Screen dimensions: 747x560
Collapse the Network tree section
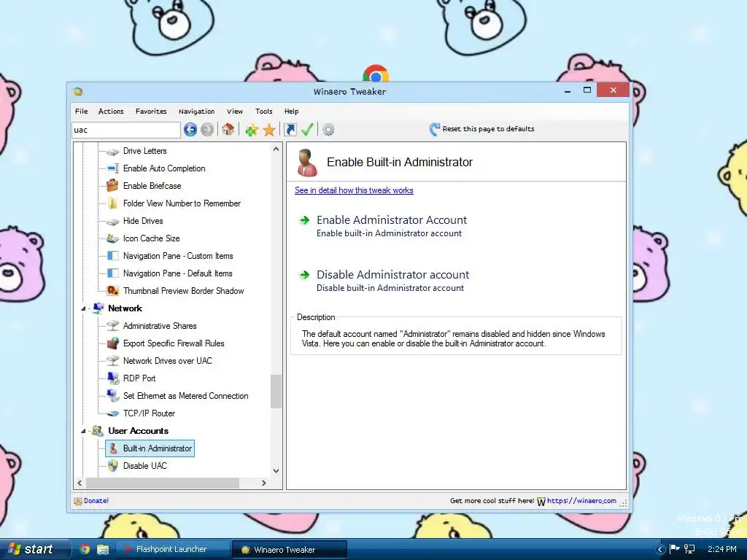(83, 308)
